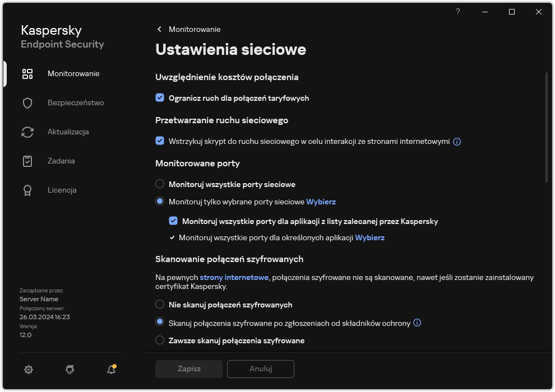Switch to the Zadania section
Image resolution: width=555 pixels, height=392 pixels.
coord(62,161)
